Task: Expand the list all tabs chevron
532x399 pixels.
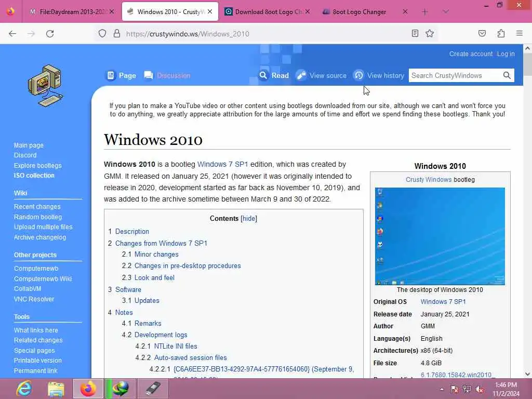Action: point(446,12)
